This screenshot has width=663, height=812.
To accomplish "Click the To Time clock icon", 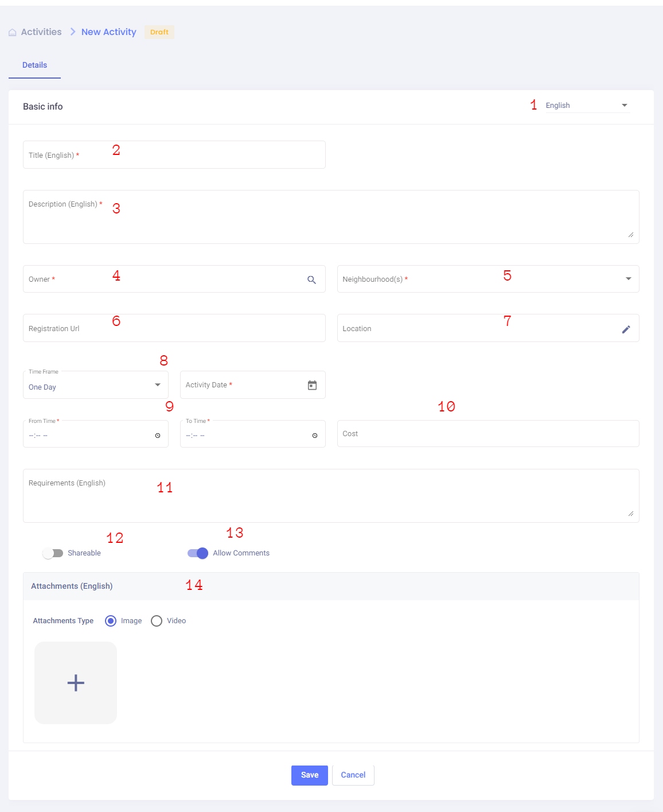I will pyautogui.click(x=314, y=436).
